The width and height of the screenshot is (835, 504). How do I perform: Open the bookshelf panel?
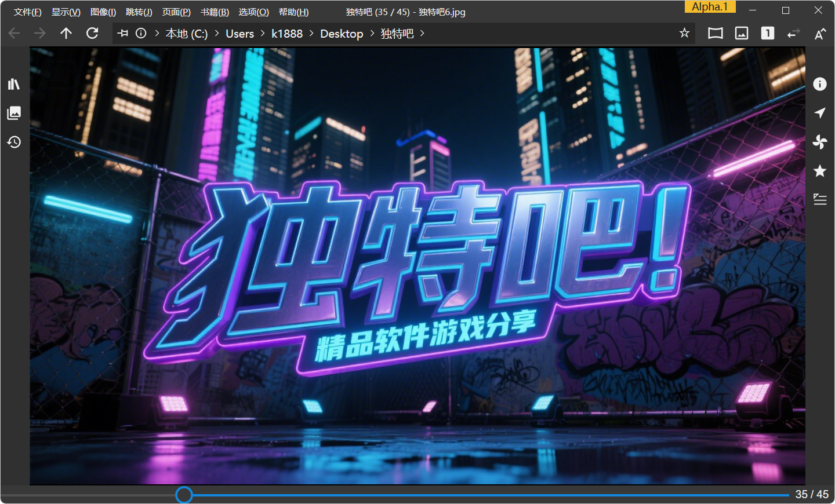coord(14,85)
